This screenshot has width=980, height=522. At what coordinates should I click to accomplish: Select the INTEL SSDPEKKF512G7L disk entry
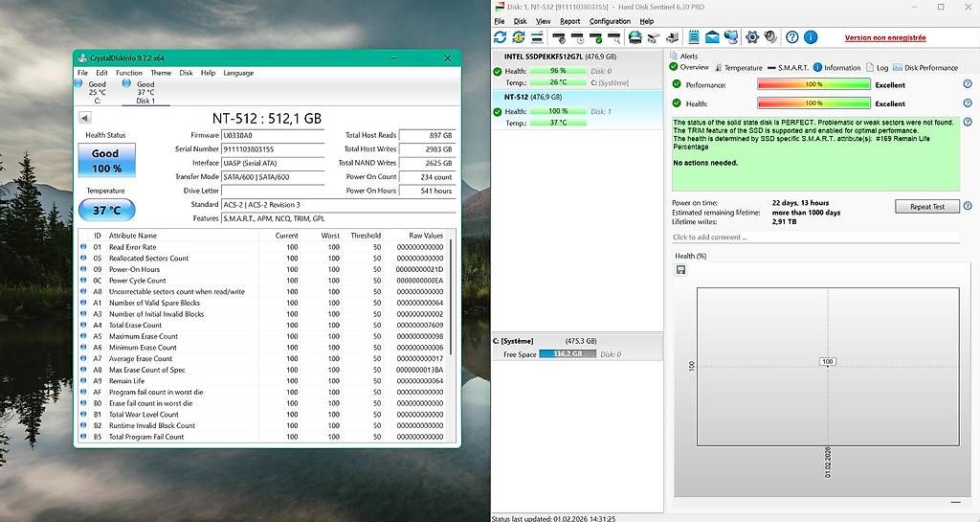[577, 69]
